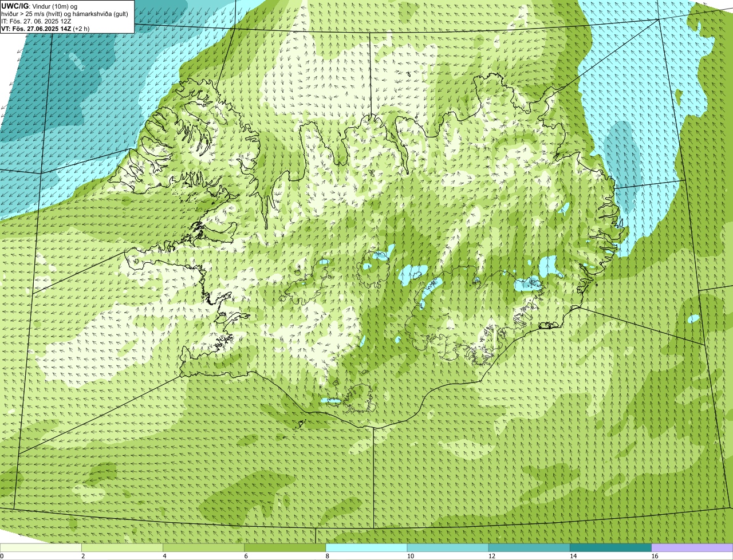Select the turquoise 10–12 m/s color swatch
The width and height of the screenshot is (733, 560).
click(x=448, y=547)
